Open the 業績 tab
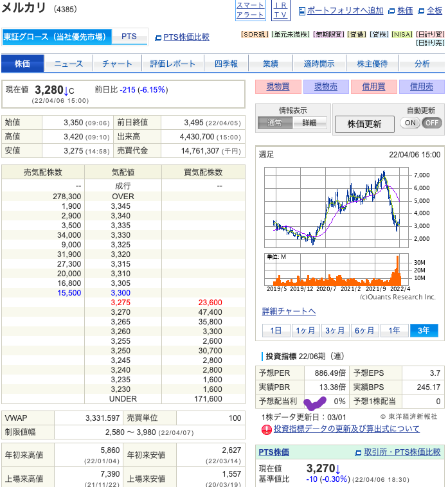The width and height of the screenshot is (448, 487). pos(271,64)
